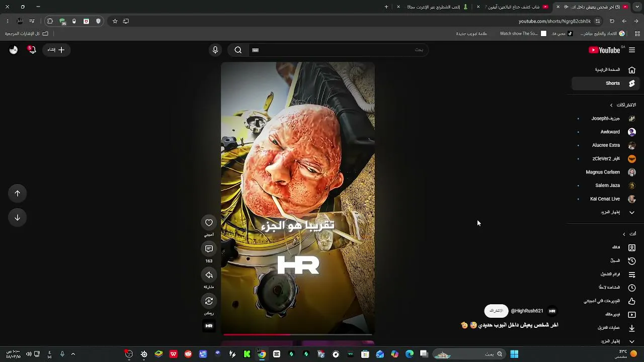Open the Alucree Extra channel
This screenshot has height=362, width=644.
606,145
